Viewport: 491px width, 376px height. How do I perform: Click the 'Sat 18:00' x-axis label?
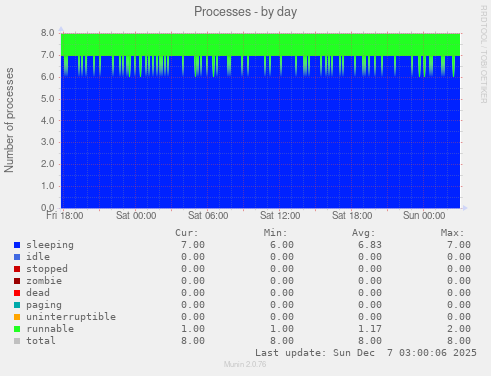click(x=352, y=216)
